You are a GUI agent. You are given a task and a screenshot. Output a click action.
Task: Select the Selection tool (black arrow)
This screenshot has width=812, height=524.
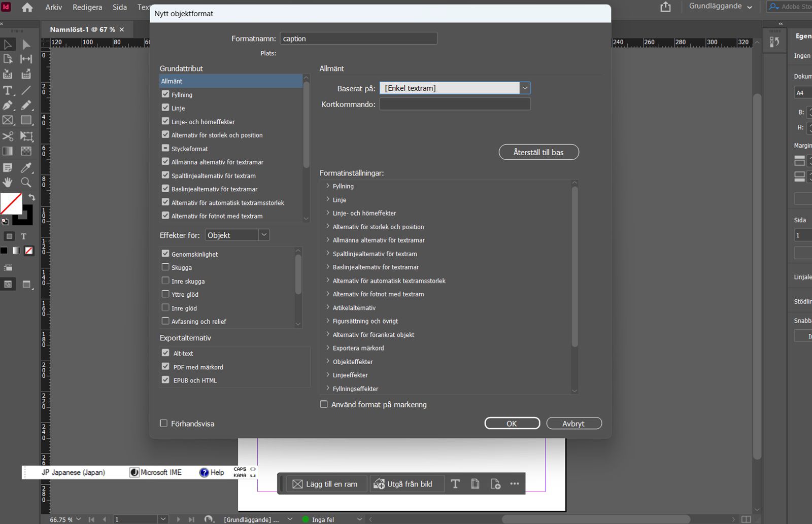point(8,45)
